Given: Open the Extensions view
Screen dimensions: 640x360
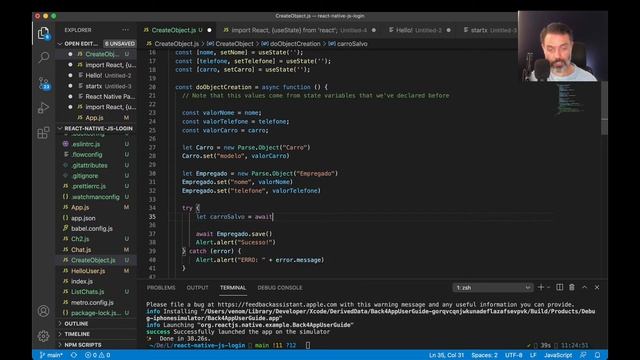Looking at the screenshot, I should (x=43, y=133).
